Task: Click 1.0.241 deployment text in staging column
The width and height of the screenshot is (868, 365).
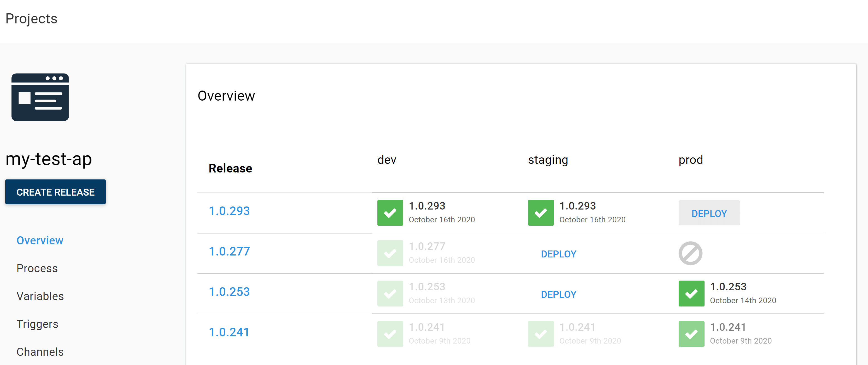Action: [x=577, y=327]
